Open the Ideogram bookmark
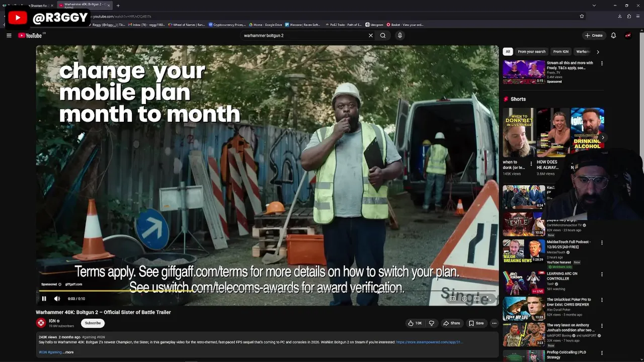This screenshot has width=644, height=362. (374, 25)
